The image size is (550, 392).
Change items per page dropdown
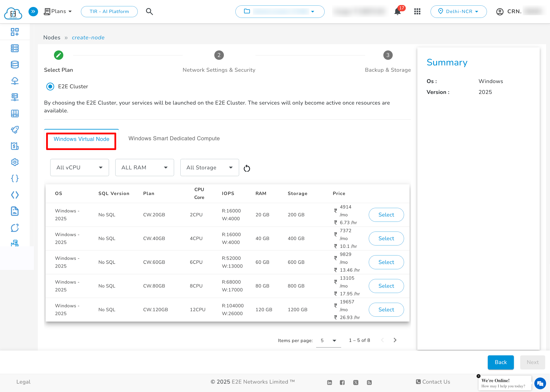(x=328, y=340)
